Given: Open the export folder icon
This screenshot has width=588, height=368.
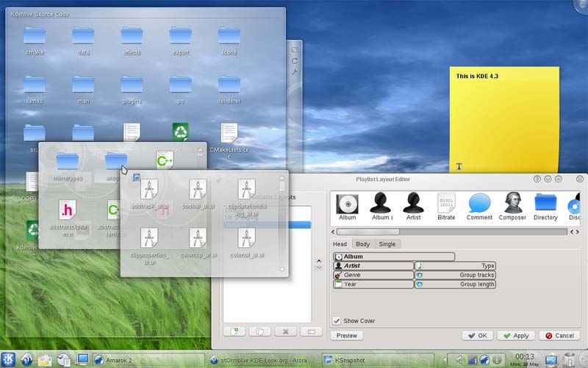Looking at the screenshot, I should coord(180,35).
